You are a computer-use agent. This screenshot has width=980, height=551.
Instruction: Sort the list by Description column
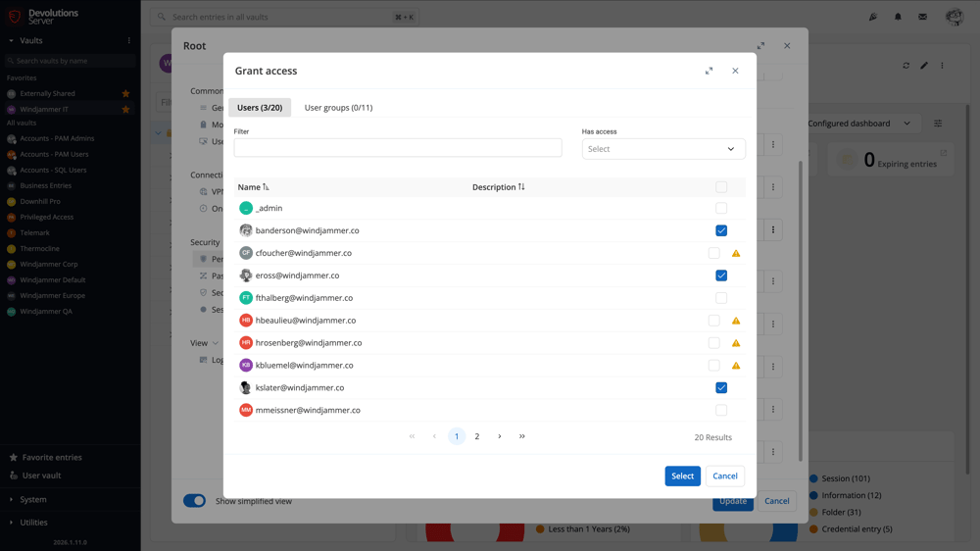click(x=498, y=187)
